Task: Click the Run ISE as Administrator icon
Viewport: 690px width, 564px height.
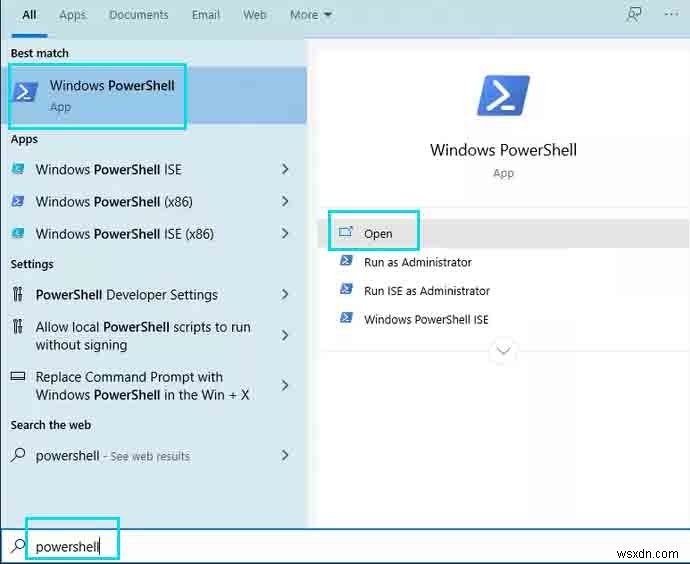Action: point(346,289)
